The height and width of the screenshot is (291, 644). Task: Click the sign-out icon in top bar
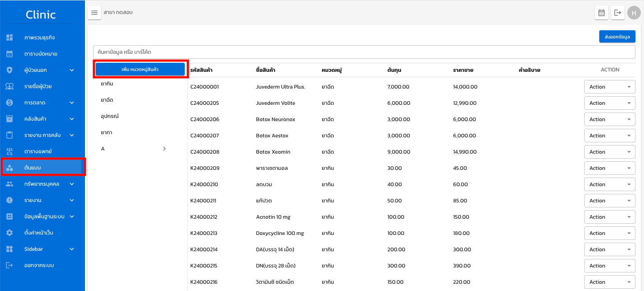(x=618, y=13)
